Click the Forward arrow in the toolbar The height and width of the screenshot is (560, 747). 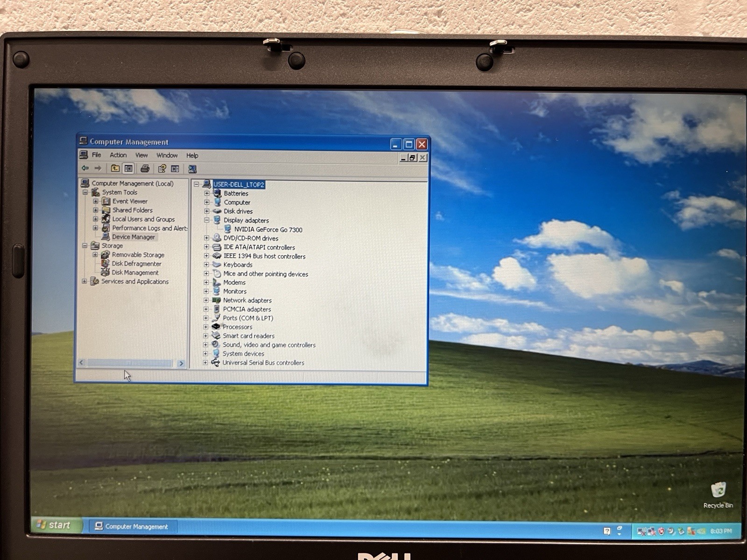pyautogui.click(x=98, y=168)
